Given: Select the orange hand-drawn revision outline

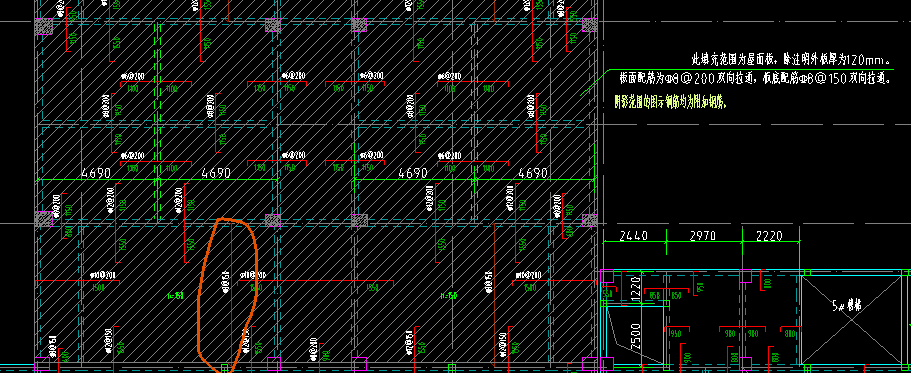Looking at the screenshot, I should tap(227, 295).
